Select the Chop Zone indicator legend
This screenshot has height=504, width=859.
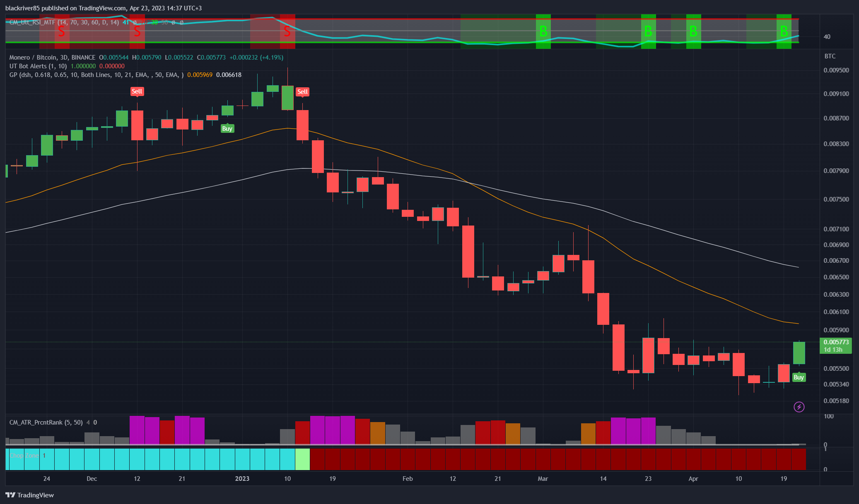[x=24, y=456]
